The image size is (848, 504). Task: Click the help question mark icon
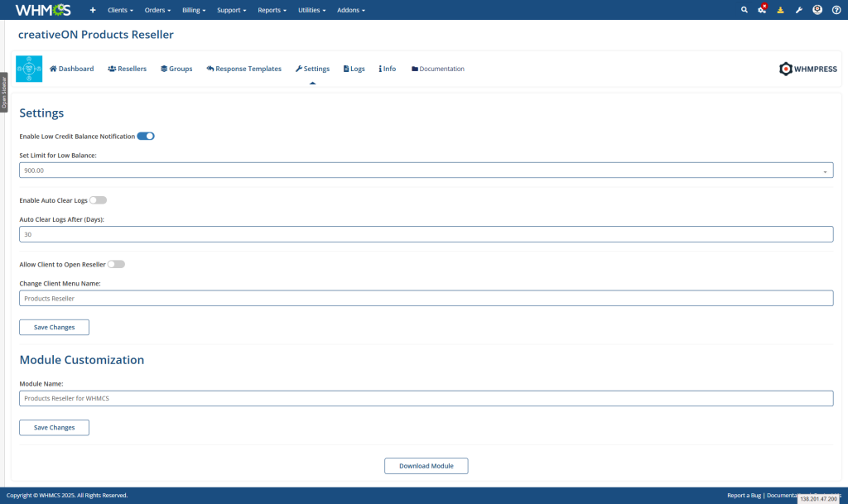(836, 9)
